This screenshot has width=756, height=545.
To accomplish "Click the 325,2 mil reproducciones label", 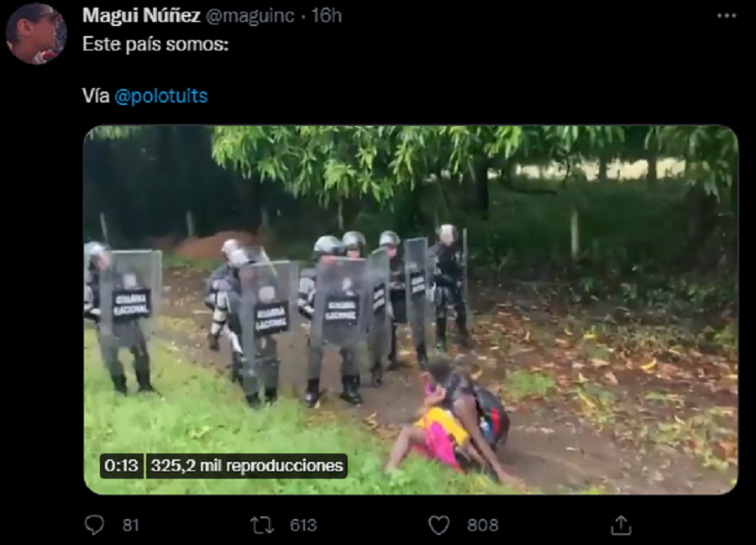I will (247, 465).
